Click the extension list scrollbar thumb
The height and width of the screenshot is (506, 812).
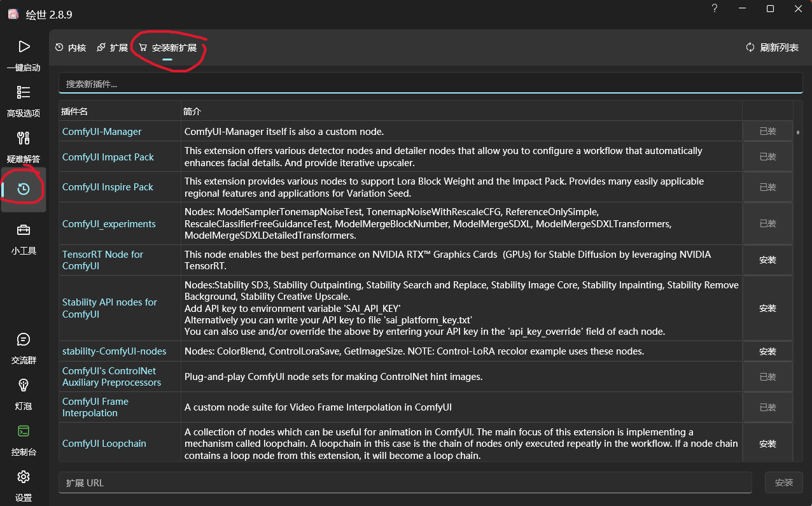[x=798, y=132]
